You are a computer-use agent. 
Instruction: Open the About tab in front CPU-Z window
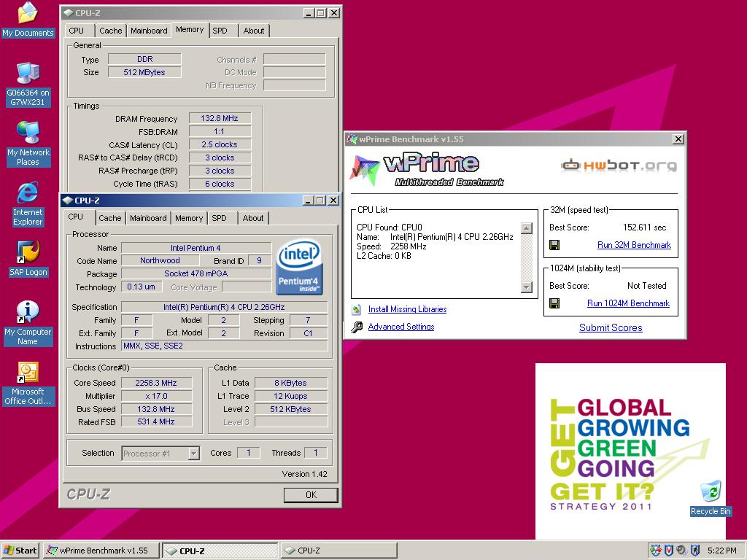click(253, 218)
